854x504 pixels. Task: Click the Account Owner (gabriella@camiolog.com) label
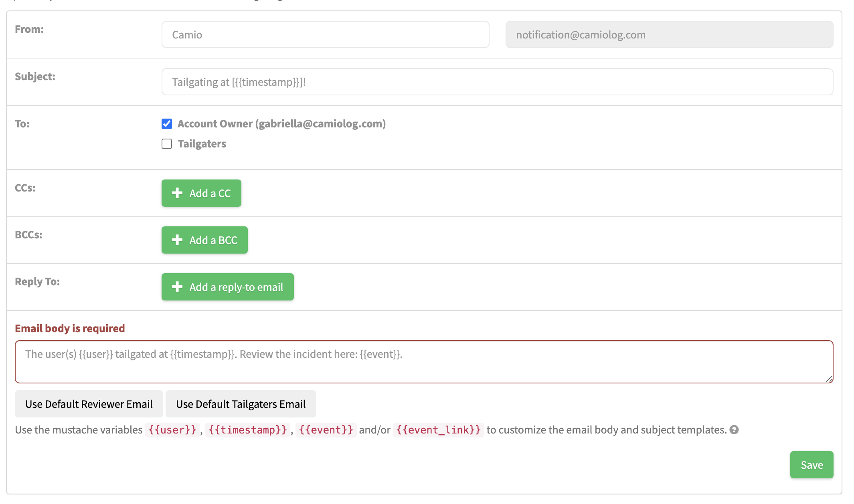pyautogui.click(x=281, y=124)
